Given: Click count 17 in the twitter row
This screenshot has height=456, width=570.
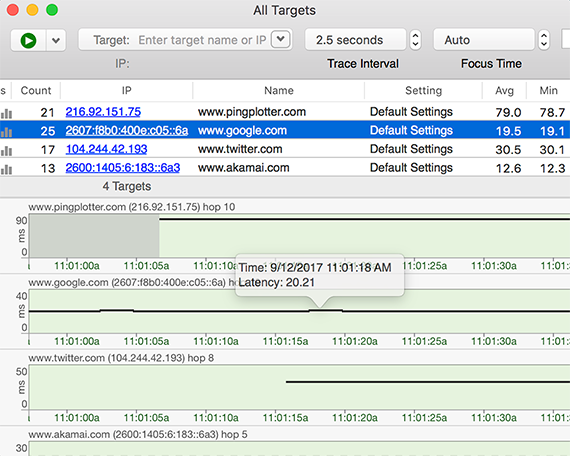Looking at the screenshot, I should (47, 149).
